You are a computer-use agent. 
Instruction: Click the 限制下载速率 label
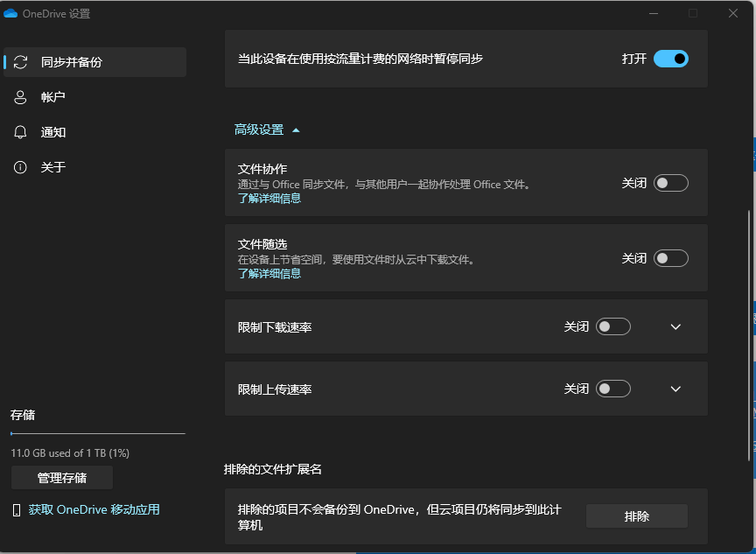coord(275,327)
